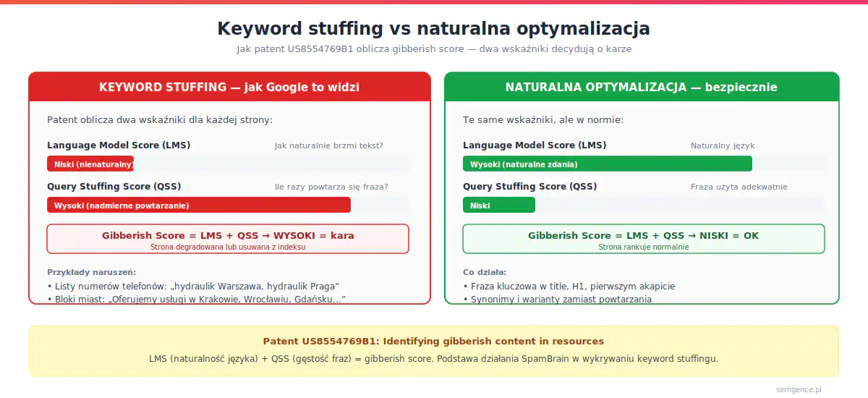
Task: Click the red 'Wysoki (nadmierne powtarzanie)' bar
Action: [199, 205]
